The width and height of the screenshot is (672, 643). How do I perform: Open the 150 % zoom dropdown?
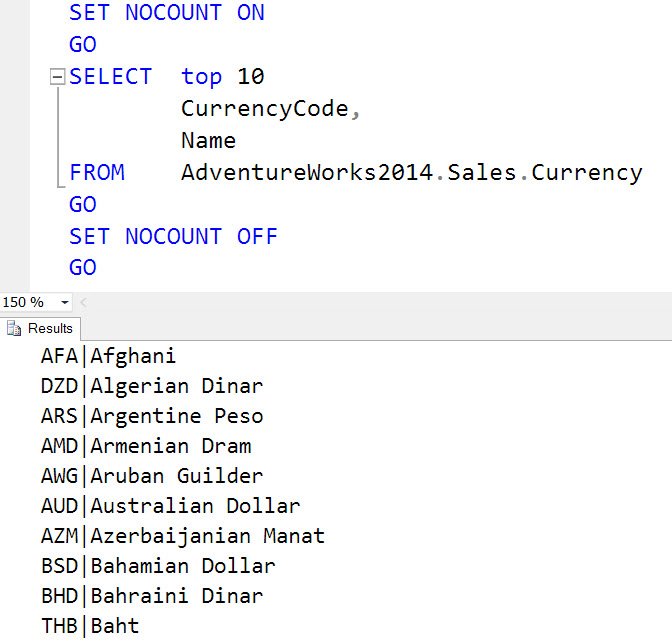(65, 303)
